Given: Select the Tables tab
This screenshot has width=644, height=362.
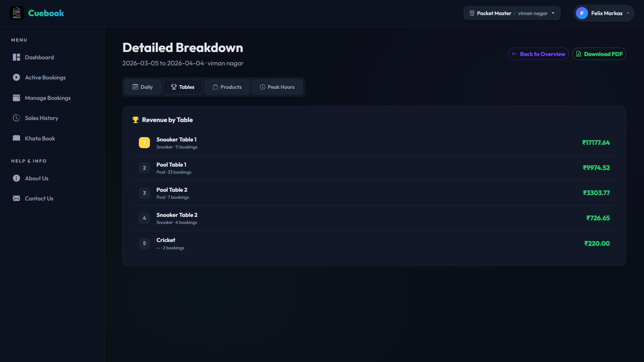Looking at the screenshot, I should [x=183, y=87].
